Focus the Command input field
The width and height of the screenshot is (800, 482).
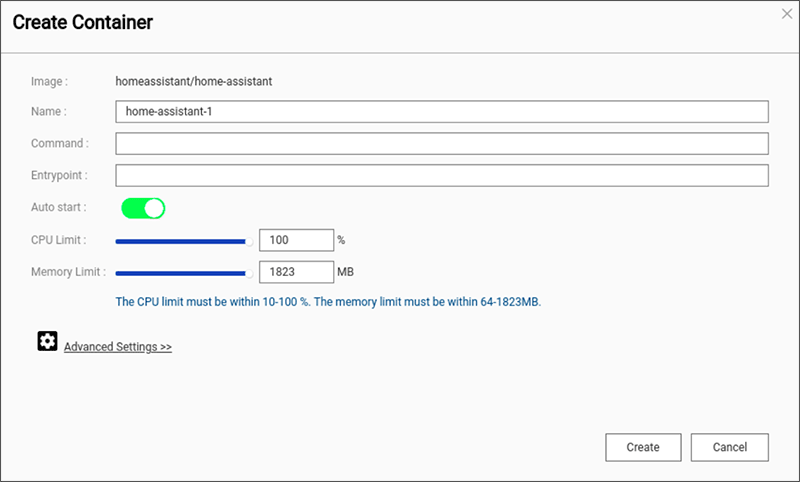(442, 143)
